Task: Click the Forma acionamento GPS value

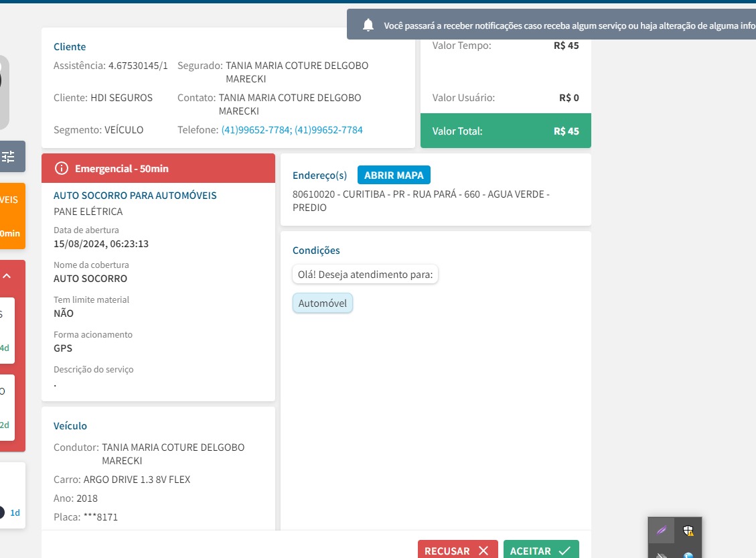Action: 63,348
